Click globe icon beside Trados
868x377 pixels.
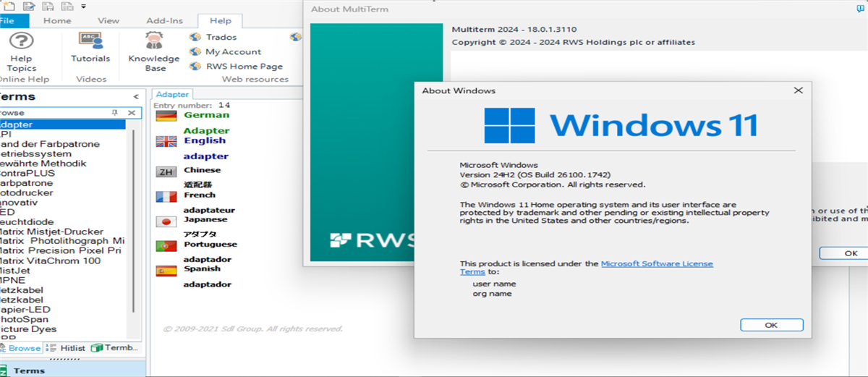coord(195,37)
